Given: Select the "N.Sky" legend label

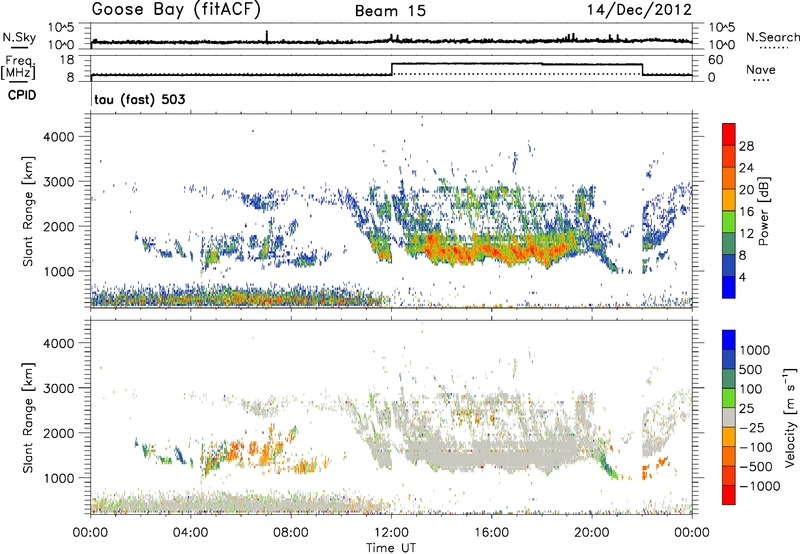Looking at the screenshot, I should (x=19, y=37).
